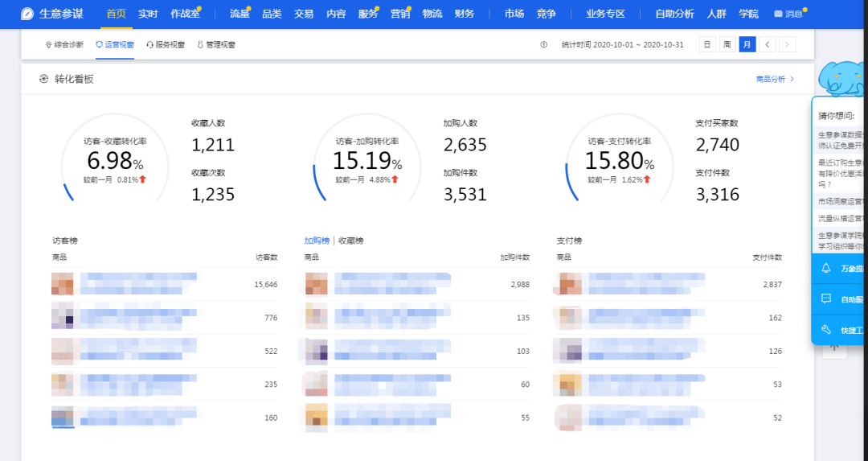The image size is (868, 461).
Task: Click the scroll-to-top arrow button
Action: point(833,347)
